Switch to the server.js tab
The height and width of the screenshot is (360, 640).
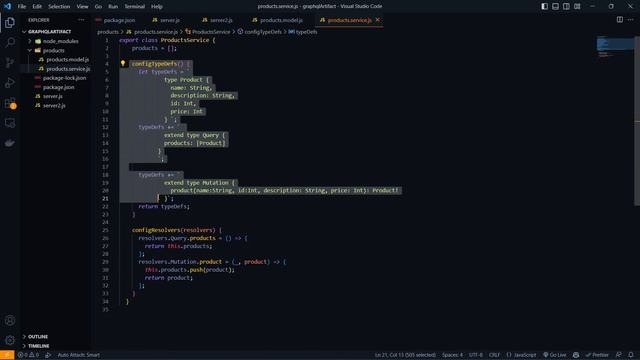click(x=170, y=20)
